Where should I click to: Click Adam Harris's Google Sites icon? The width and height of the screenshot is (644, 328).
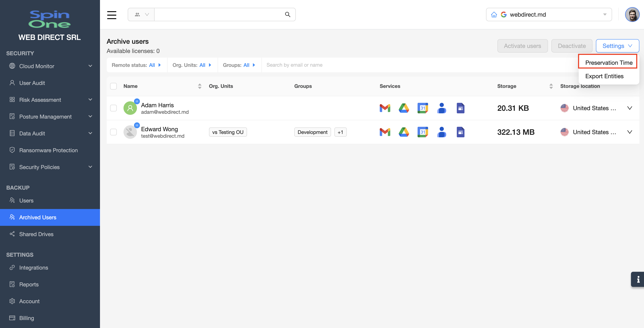tap(460, 108)
